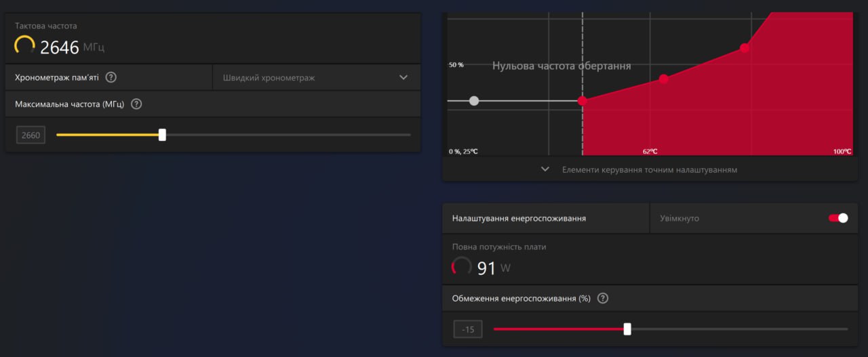Open the Швидкий хронометраж dropdown
This screenshot has height=357, width=868.
317,77
